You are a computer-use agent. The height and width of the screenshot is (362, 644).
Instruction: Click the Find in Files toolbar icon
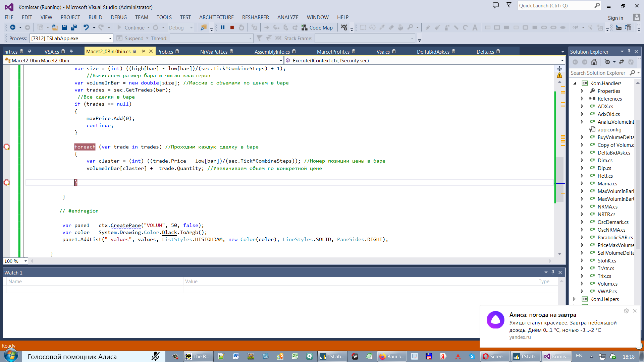pos(204,27)
